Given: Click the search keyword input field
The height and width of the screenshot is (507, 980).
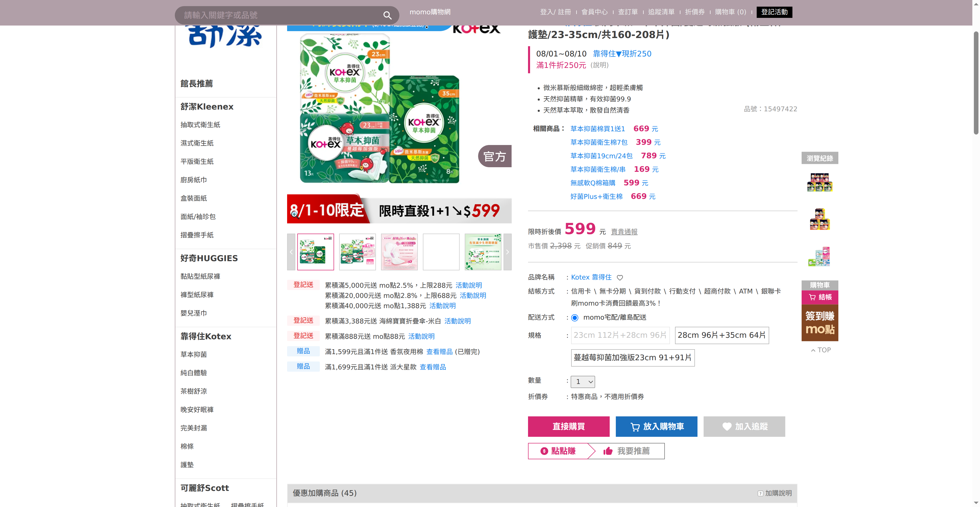Looking at the screenshot, I should coord(281,15).
